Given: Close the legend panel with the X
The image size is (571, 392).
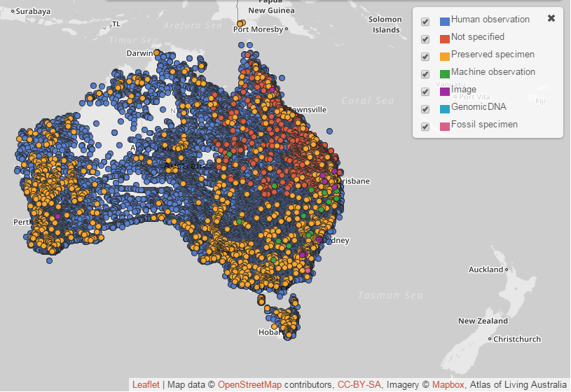Looking at the screenshot, I should [x=551, y=18].
